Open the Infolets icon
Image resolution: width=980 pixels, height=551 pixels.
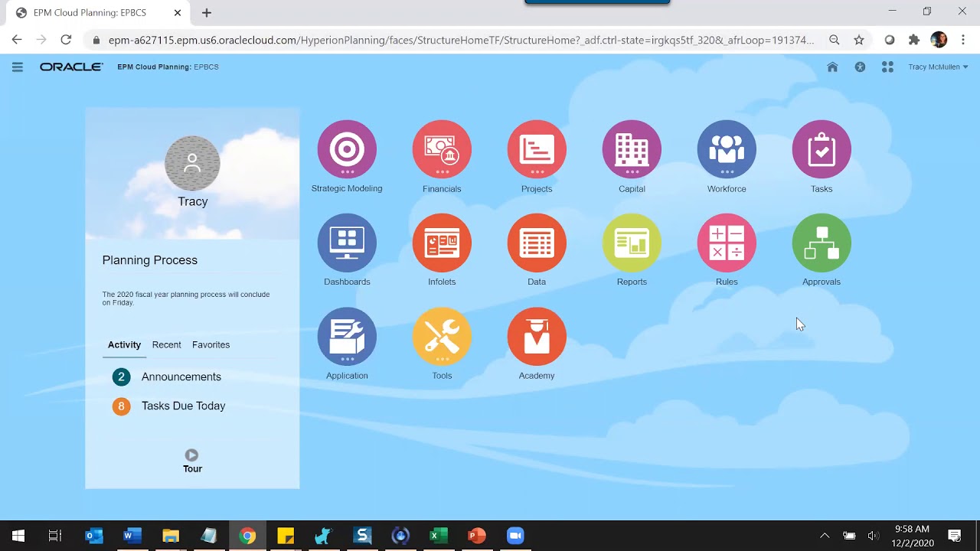[x=442, y=243]
